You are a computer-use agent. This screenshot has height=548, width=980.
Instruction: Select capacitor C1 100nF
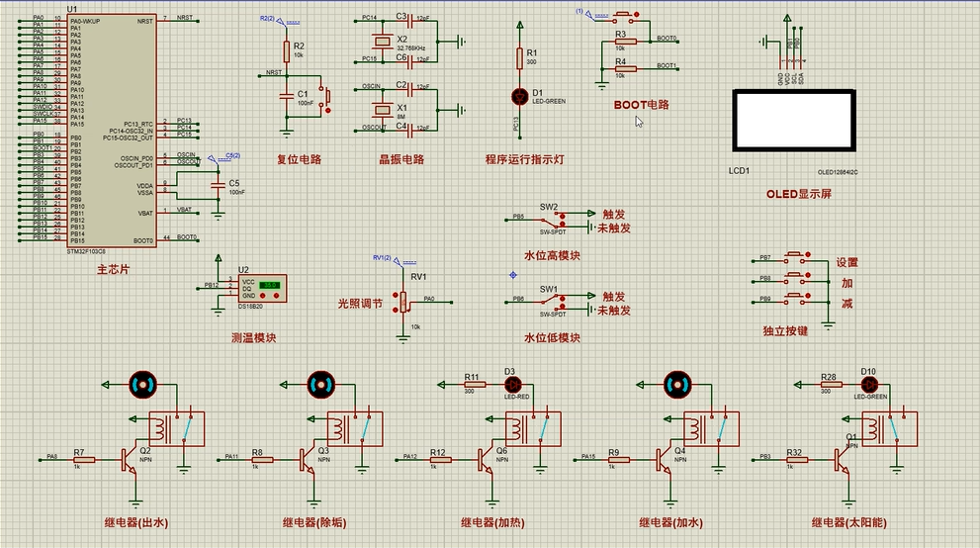click(286, 96)
